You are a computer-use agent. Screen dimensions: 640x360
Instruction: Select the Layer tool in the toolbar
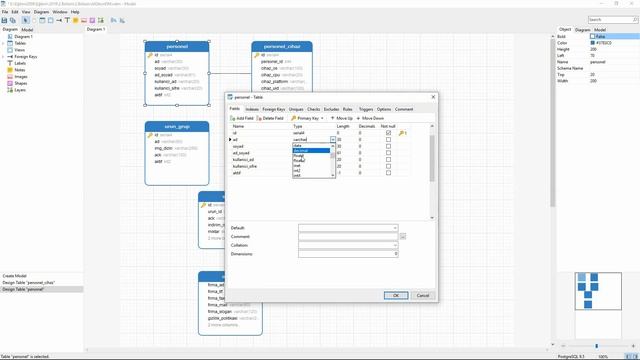point(100,20)
